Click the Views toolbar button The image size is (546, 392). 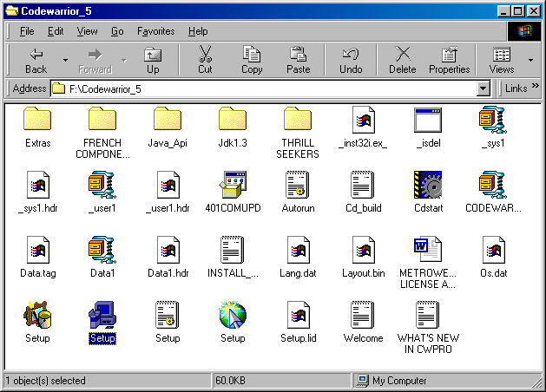click(502, 60)
